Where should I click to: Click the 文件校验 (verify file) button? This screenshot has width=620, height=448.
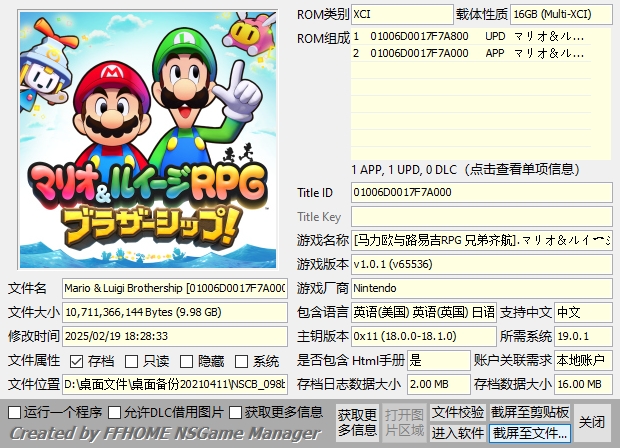pyautogui.click(x=457, y=412)
